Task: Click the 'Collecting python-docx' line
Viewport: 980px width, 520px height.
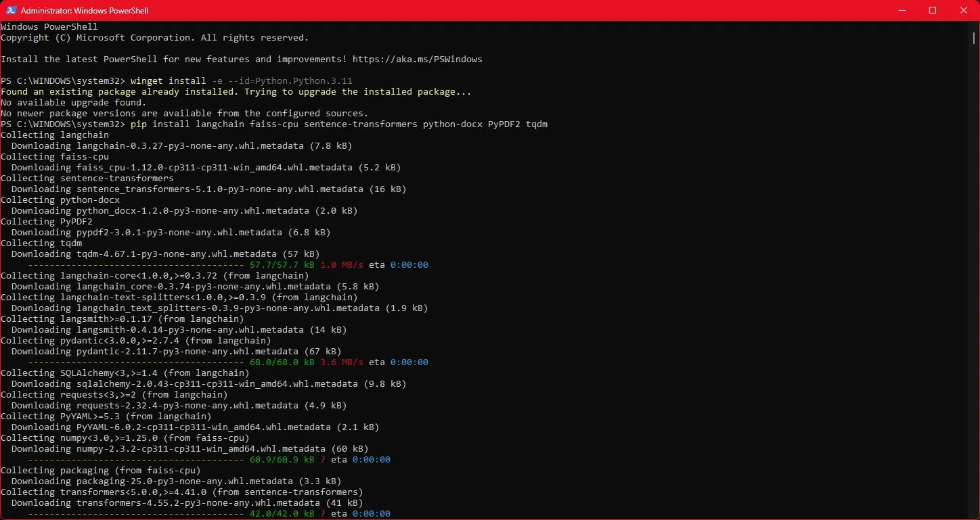Action: pyautogui.click(x=60, y=200)
